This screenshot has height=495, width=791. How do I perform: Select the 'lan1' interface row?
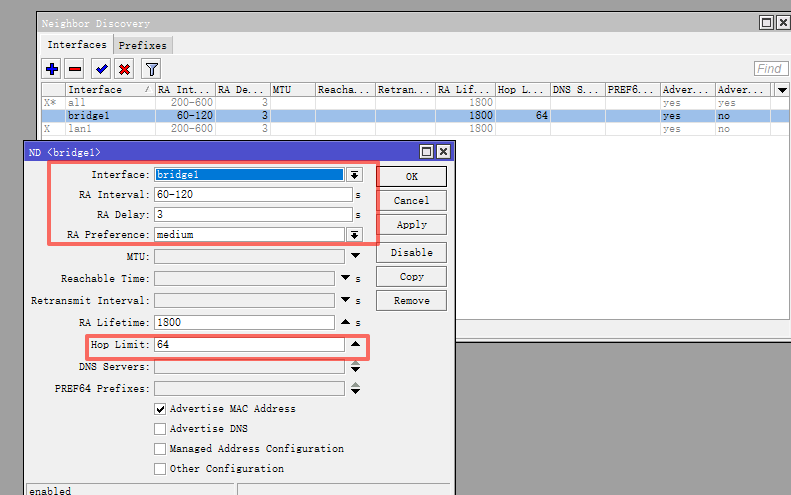click(x=415, y=129)
